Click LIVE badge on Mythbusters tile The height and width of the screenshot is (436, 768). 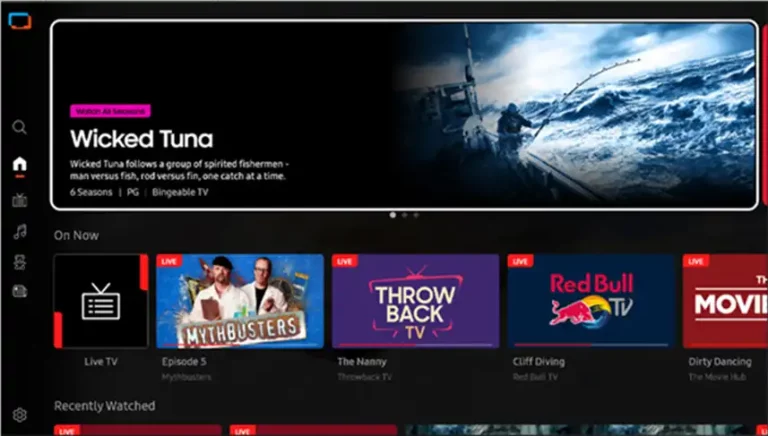[169, 261]
